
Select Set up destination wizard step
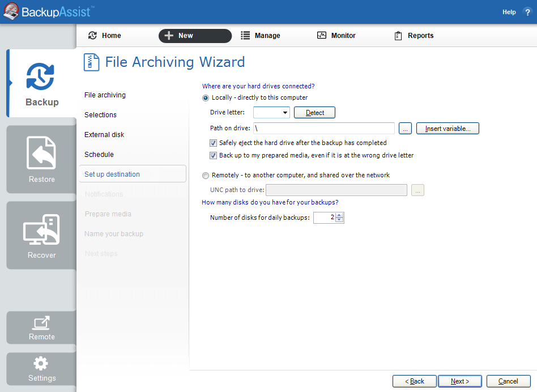point(133,174)
